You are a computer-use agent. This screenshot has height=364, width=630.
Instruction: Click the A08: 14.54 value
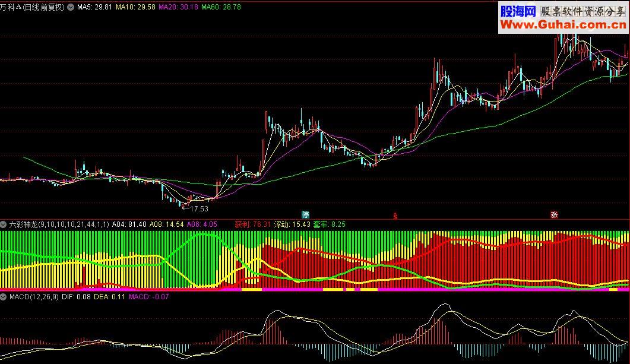166,224
